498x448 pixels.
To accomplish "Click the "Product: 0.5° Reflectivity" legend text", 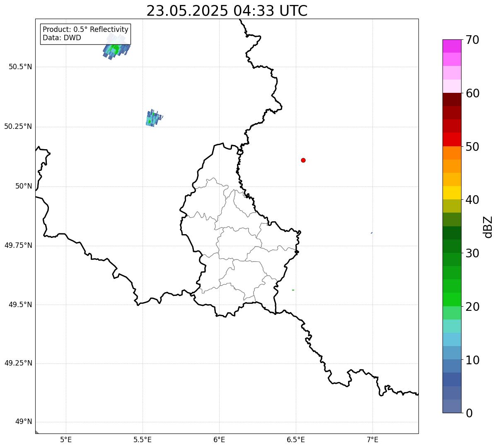I will tap(85, 30).
